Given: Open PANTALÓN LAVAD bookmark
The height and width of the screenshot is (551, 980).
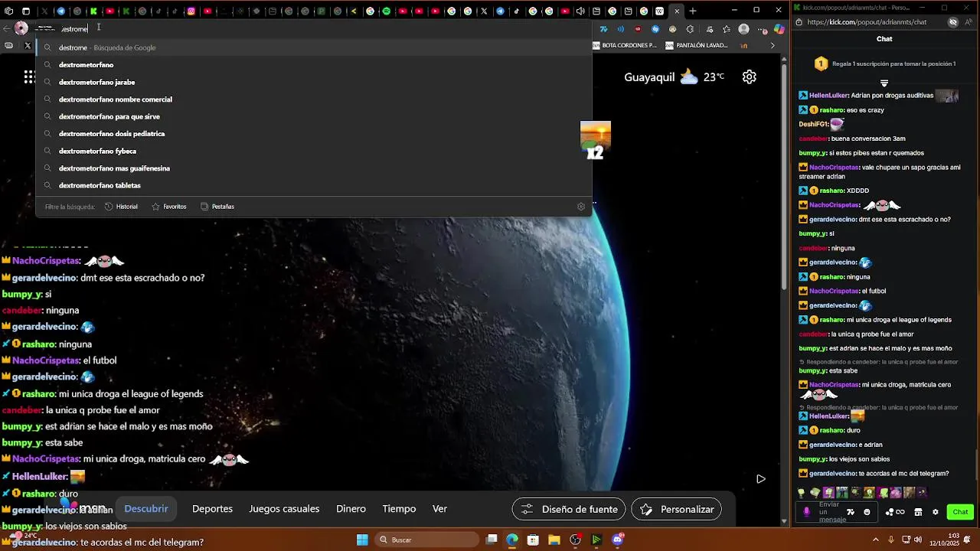Looking at the screenshot, I should tap(696, 45).
